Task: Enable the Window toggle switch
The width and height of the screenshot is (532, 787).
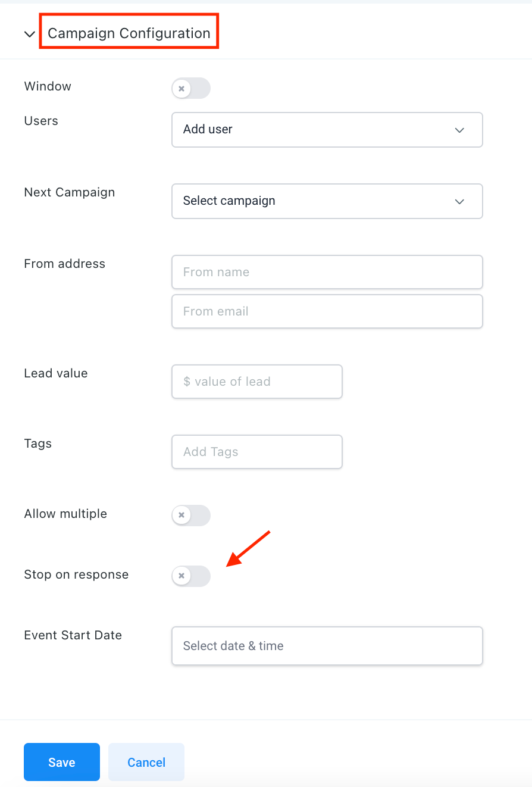Action: (x=191, y=89)
